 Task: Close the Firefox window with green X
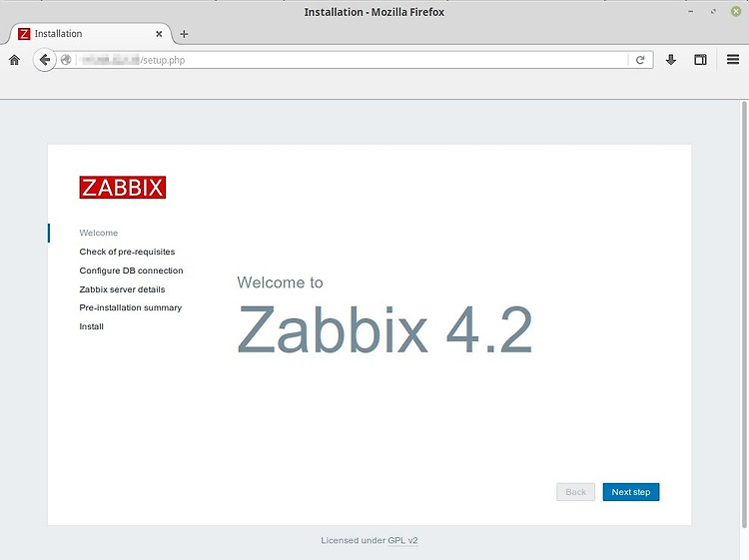coord(736,11)
